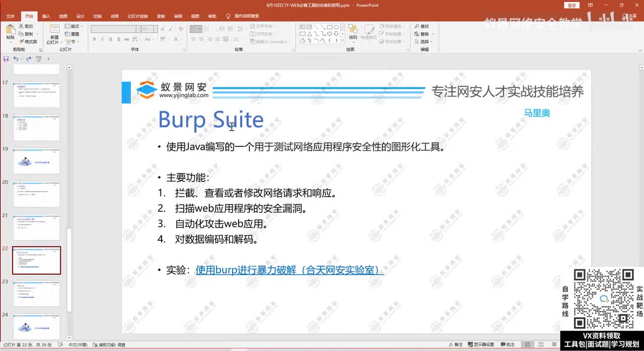Switch to the Review (审阅) tab
Screen dimensions: 644x351
click(x=178, y=16)
